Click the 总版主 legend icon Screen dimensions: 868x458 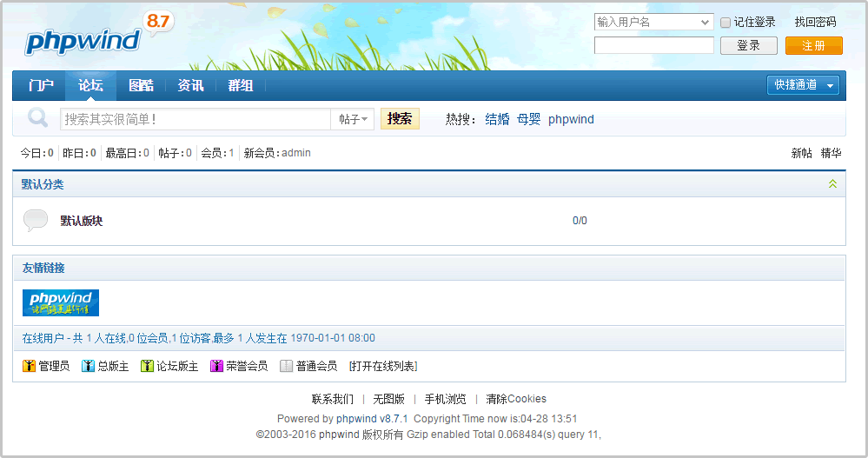pyautogui.click(x=88, y=366)
